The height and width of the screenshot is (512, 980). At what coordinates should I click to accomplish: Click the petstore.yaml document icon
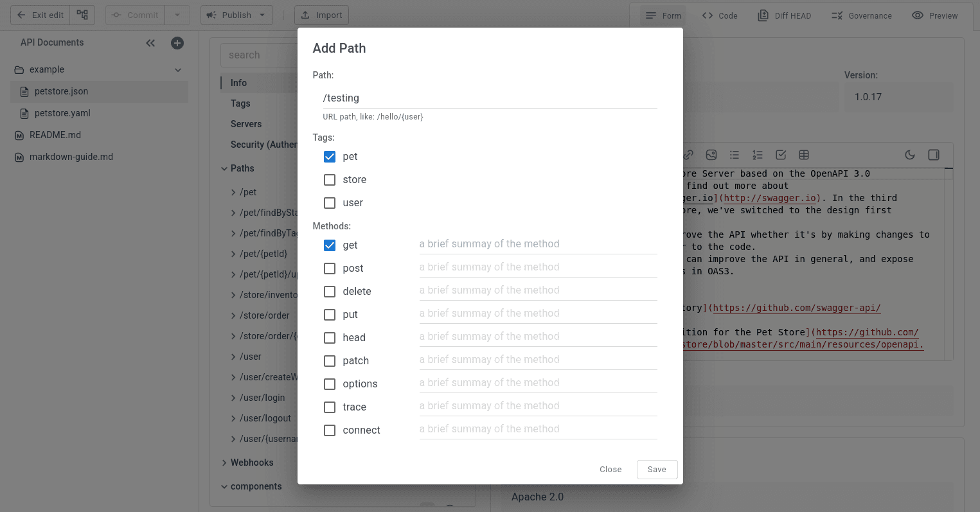tap(24, 114)
